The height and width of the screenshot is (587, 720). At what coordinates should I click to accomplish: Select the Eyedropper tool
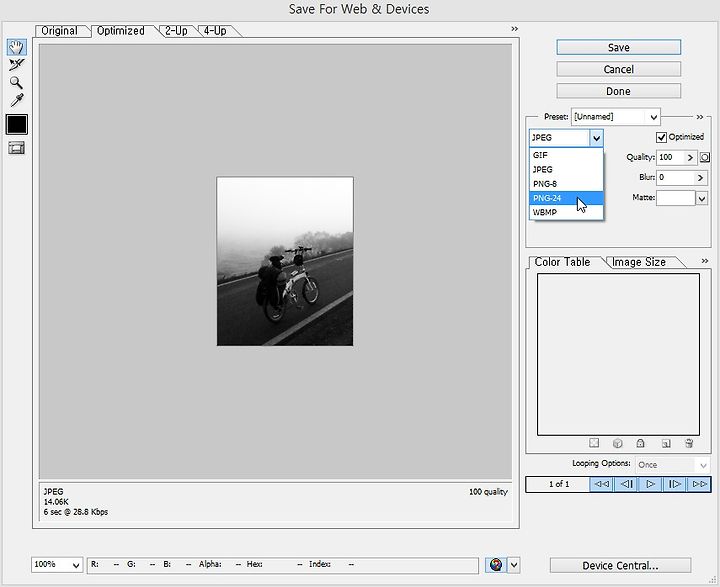(17, 100)
